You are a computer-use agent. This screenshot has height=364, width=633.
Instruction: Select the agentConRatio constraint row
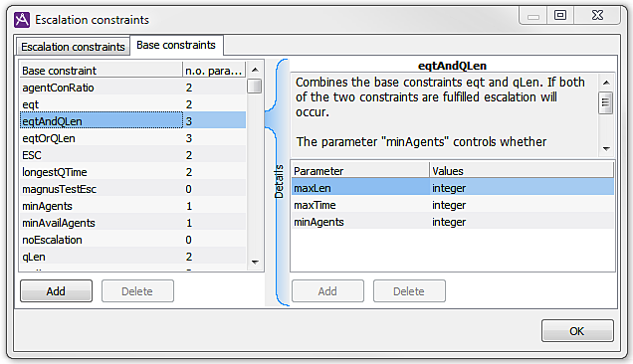pyautogui.click(x=132, y=88)
